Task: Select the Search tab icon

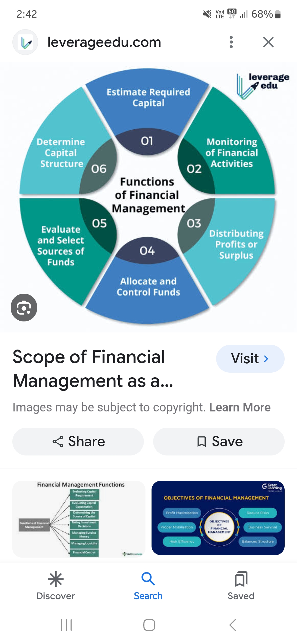Action: [148, 579]
